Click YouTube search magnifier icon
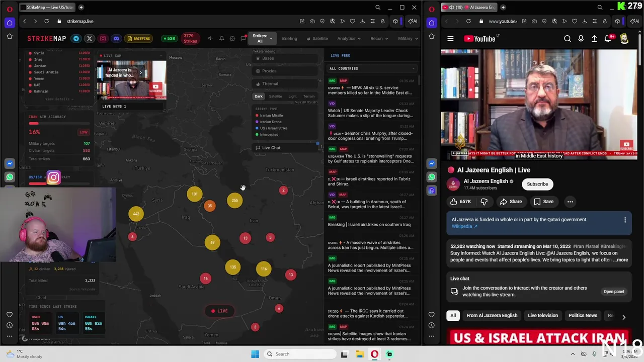 click(x=568, y=39)
